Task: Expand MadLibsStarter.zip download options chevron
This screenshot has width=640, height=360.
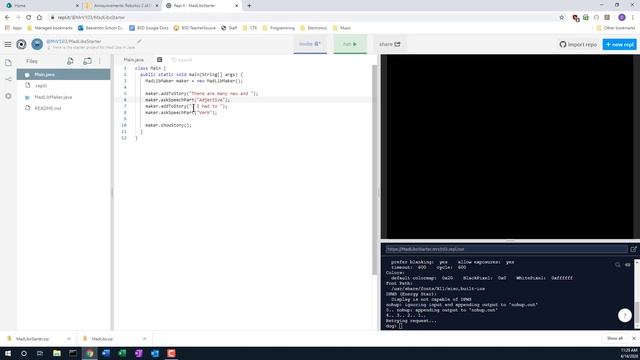Action: pos(69,339)
